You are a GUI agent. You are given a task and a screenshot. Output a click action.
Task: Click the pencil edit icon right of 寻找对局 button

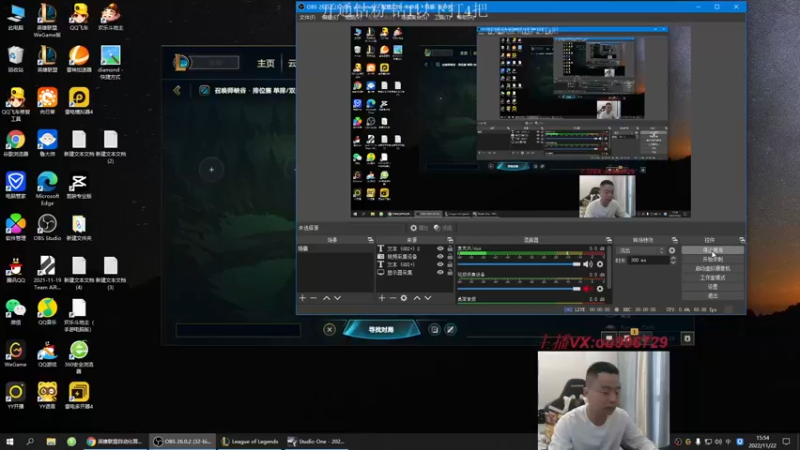tap(451, 330)
